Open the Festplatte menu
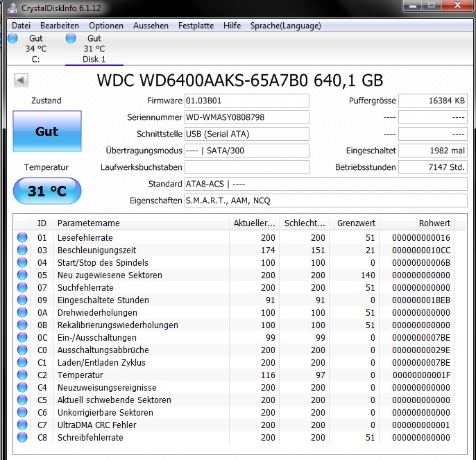The width and height of the screenshot is (476, 460). tap(196, 26)
